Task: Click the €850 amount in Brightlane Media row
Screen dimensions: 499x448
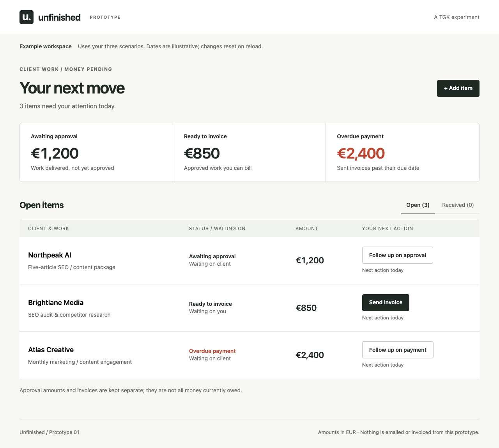Action: tap(306, 308)
